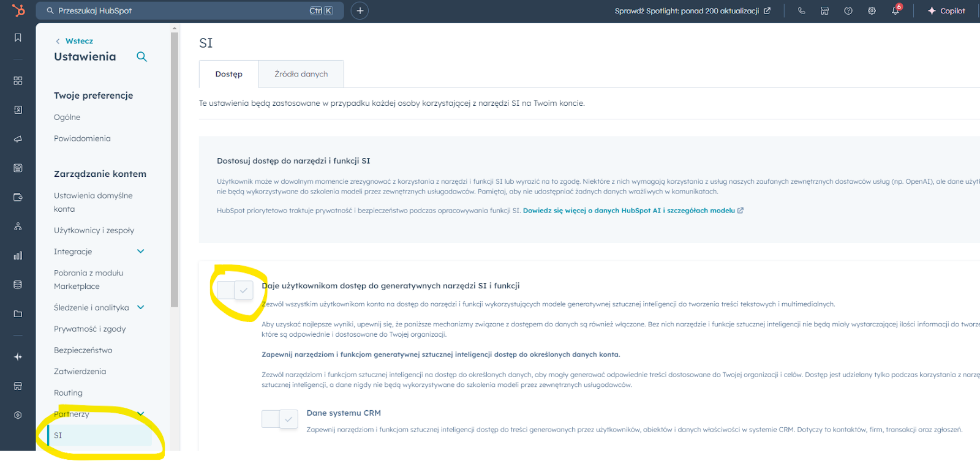Open the marketplace icon in the top bar
The height and width of the screenshot is (461, 980).
824,10
